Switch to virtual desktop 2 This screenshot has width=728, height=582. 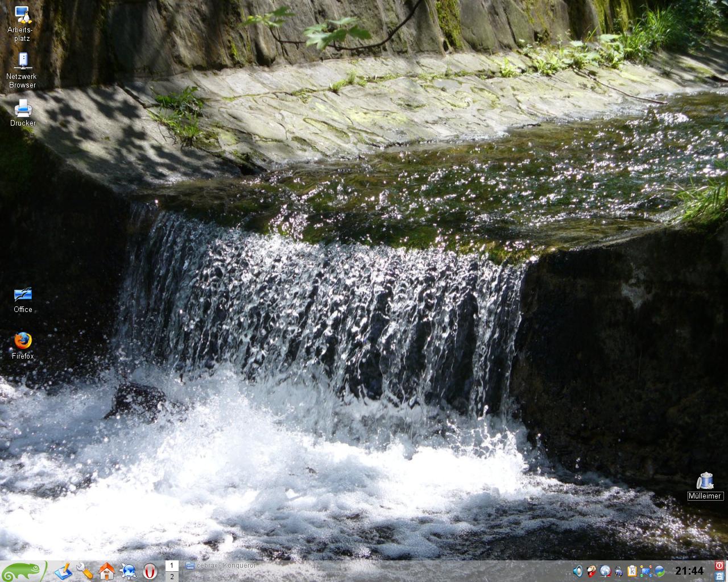[x=172, y=576]
